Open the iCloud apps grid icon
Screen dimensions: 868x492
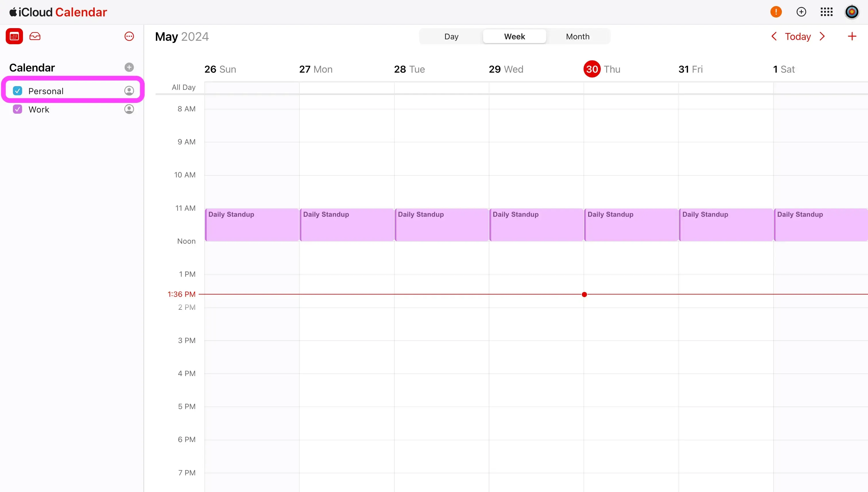[827, 11]
